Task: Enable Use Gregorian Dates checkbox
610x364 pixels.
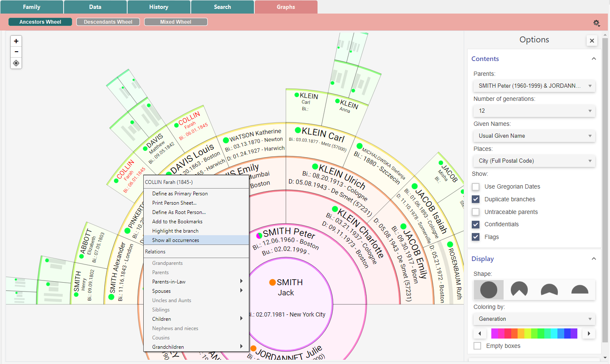Action: [x=476, y=186]
